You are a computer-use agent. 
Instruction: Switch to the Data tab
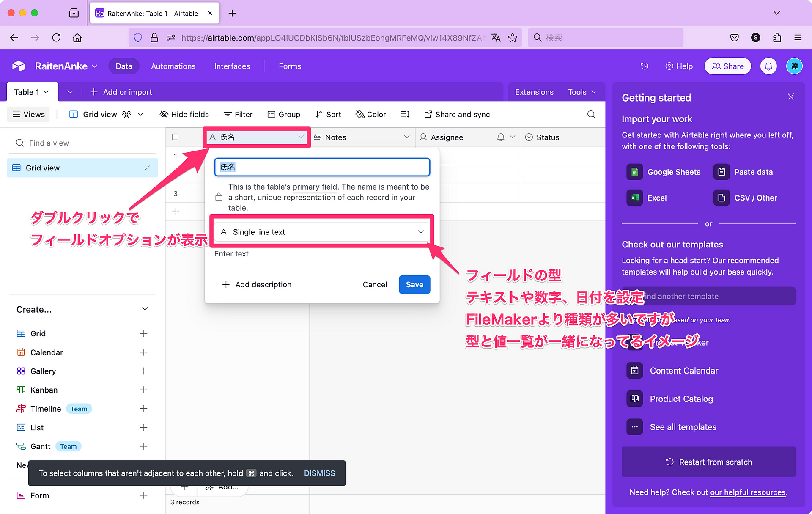[124, 66]
